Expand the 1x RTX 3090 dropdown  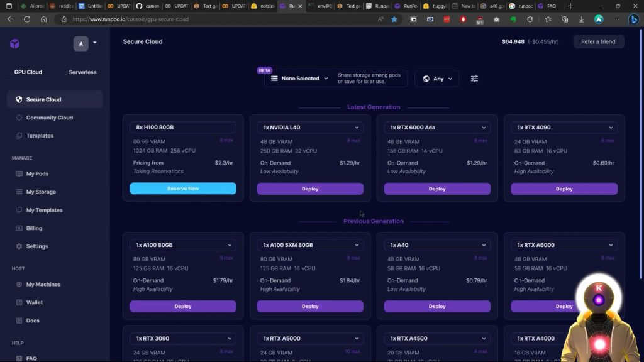point(183,339)
